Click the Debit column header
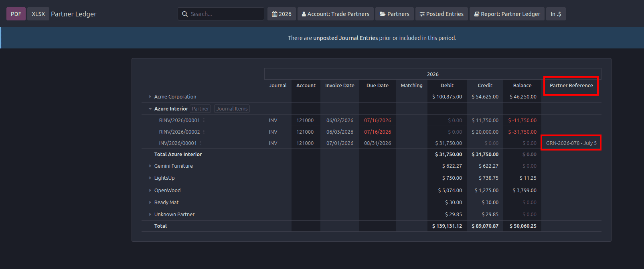 pyautogui.click(x=447, y=86)
